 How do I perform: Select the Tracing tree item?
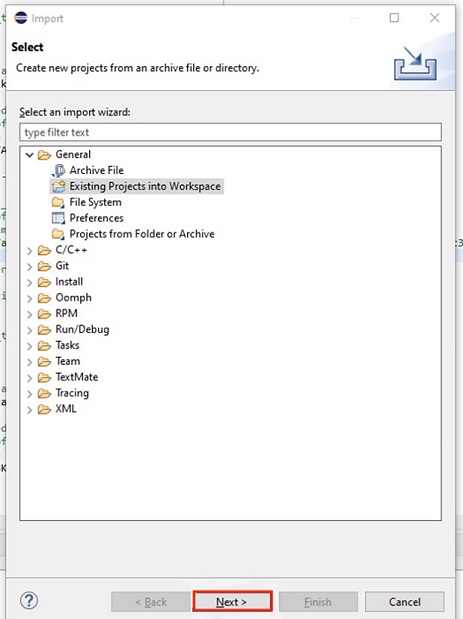point(72,393)
